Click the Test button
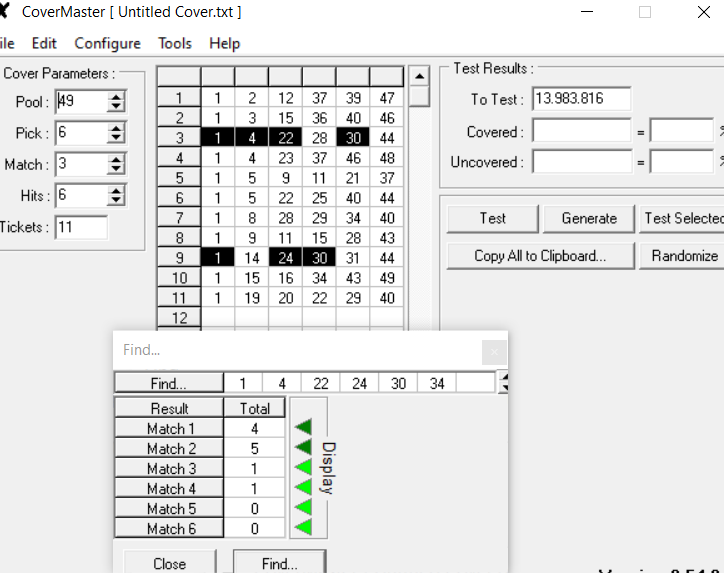Screen dimensions: 724x573 [x=493, y=218]
